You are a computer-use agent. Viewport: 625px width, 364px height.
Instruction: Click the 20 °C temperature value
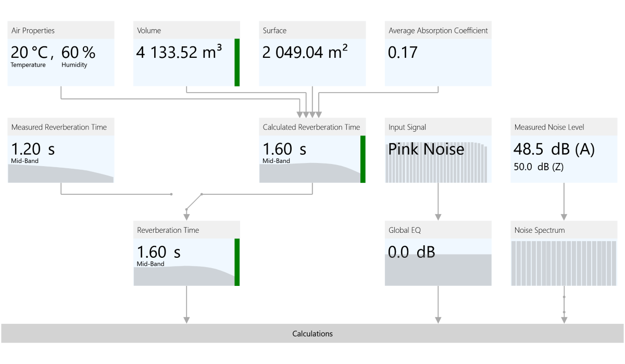pyautogui.click(x=28, y=53)
